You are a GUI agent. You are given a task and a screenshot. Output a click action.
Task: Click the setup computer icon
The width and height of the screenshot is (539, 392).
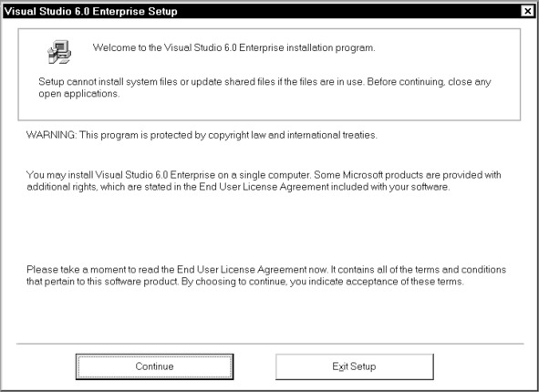59,52
